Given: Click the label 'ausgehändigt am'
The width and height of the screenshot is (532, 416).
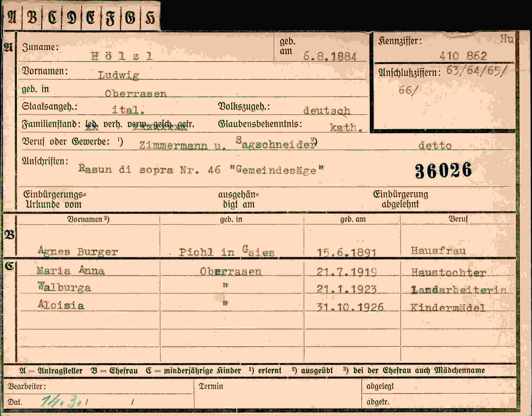Looking at the screenshot, I should pyautogui.click(x=239, y=200).
